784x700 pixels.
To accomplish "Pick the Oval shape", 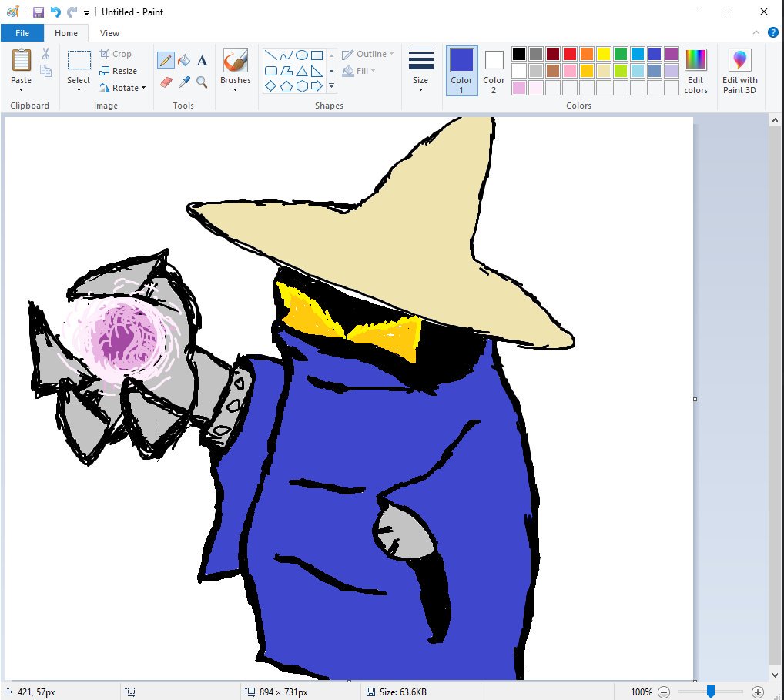I will click(301, 55).
